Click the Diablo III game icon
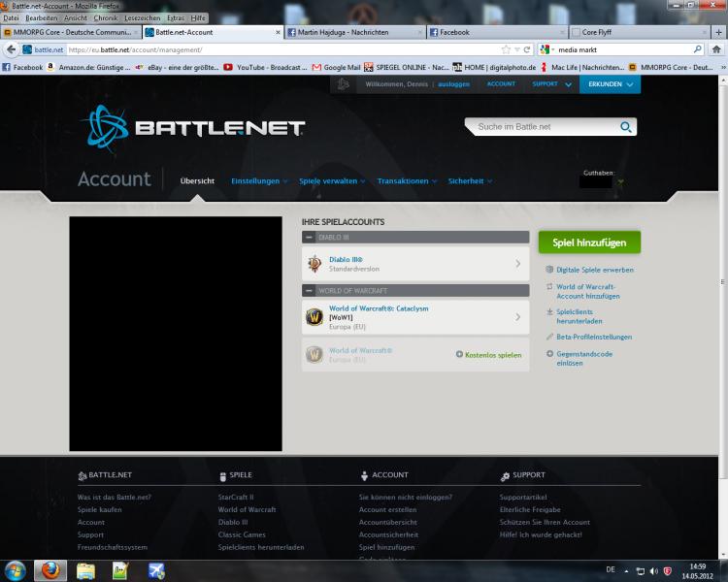This screenshot has height=582, width=728. coord(314,264)
